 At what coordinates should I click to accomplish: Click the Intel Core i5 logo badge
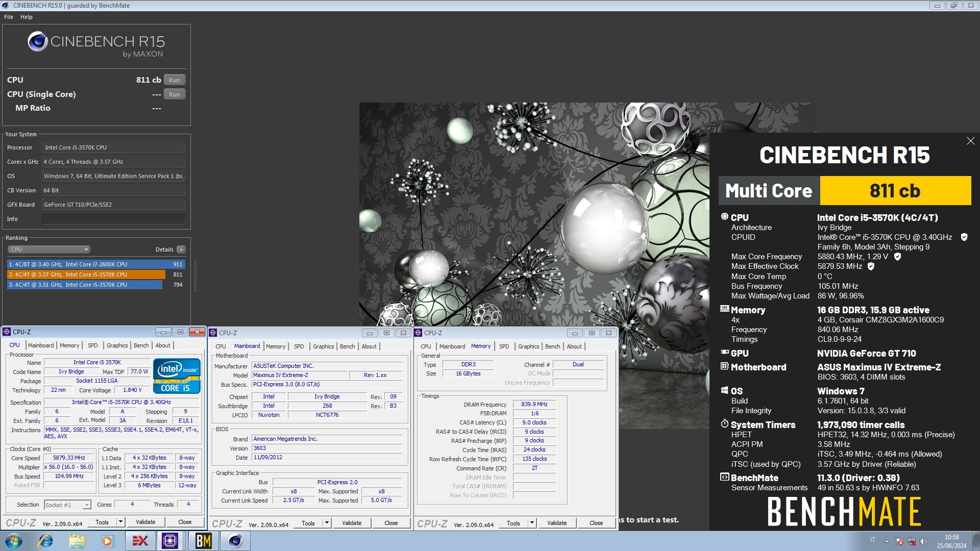click(177, 376)
